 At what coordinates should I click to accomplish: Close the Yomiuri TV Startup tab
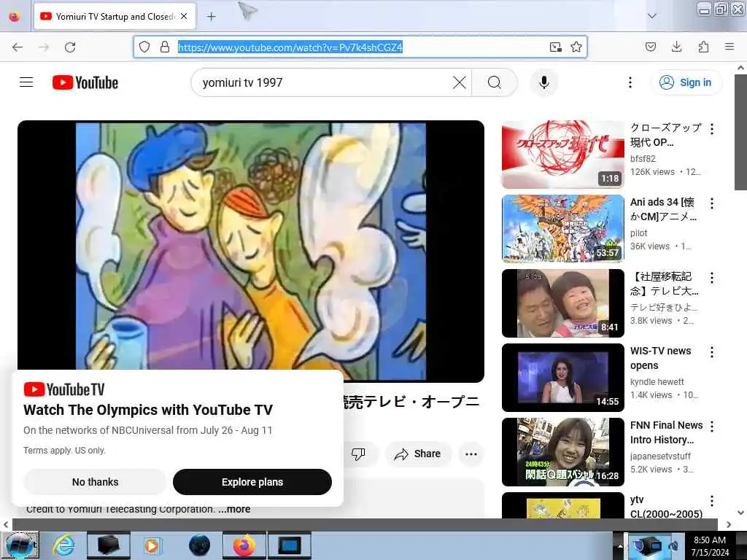(184, 16)
